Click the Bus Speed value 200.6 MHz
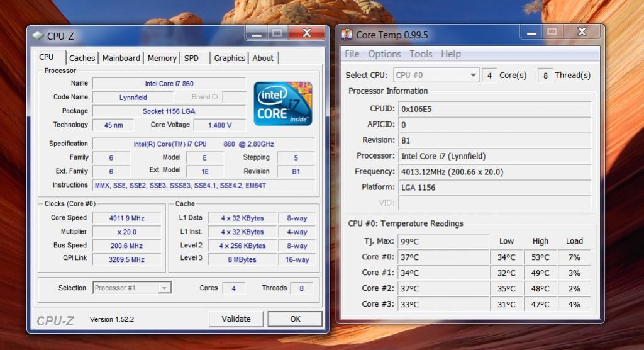Image resolution: width=644 pixels, height=350 pixels. pos(126,246)
